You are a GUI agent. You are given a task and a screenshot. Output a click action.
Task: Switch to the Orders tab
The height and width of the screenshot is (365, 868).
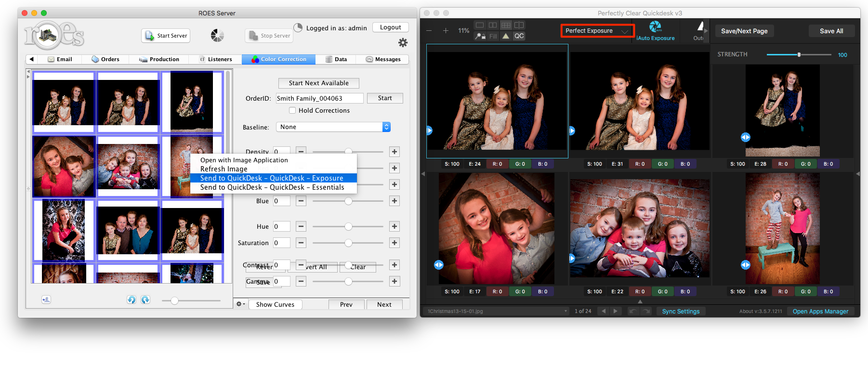click(x=105, y=59)
